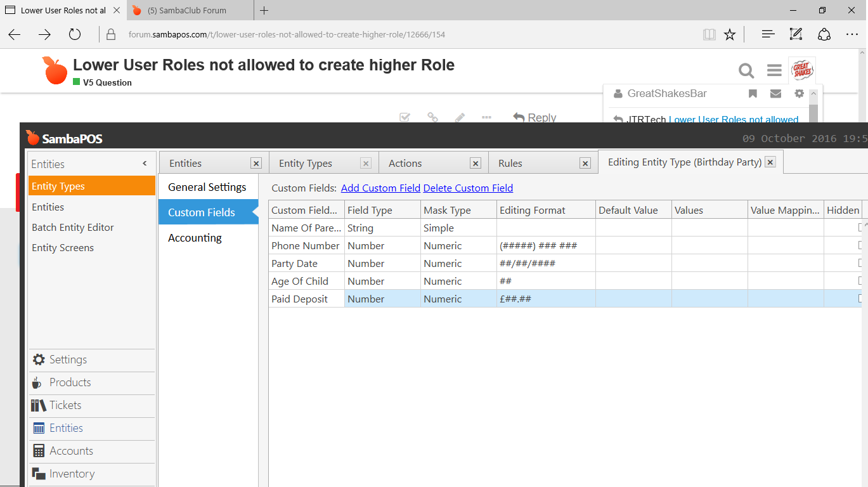The height and width of the screenshot is (487, 868).
Task: Click the Delete Custom Field link
Action: pos(468,188)
